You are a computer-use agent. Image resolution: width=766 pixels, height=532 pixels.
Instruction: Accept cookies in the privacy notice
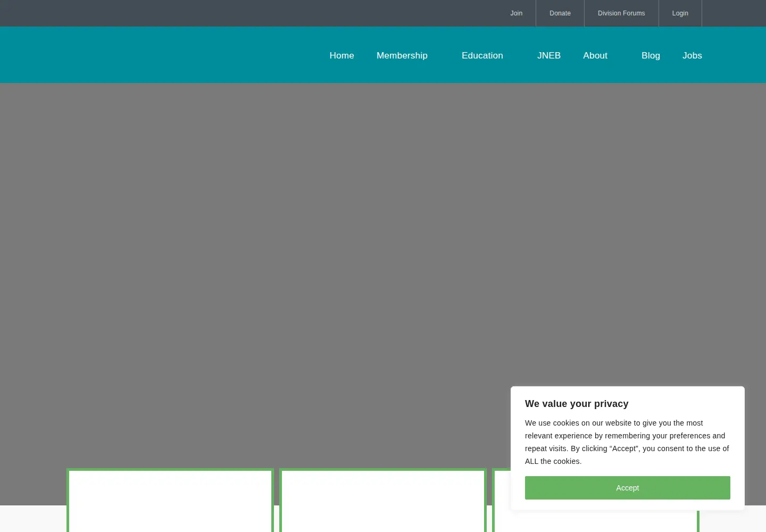(x=628, y=488)
